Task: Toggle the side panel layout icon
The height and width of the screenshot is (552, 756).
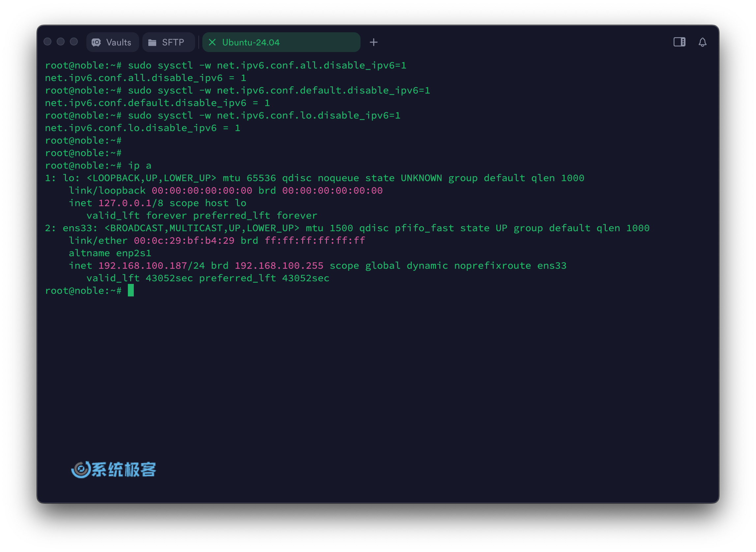Action: pos(680,42)
